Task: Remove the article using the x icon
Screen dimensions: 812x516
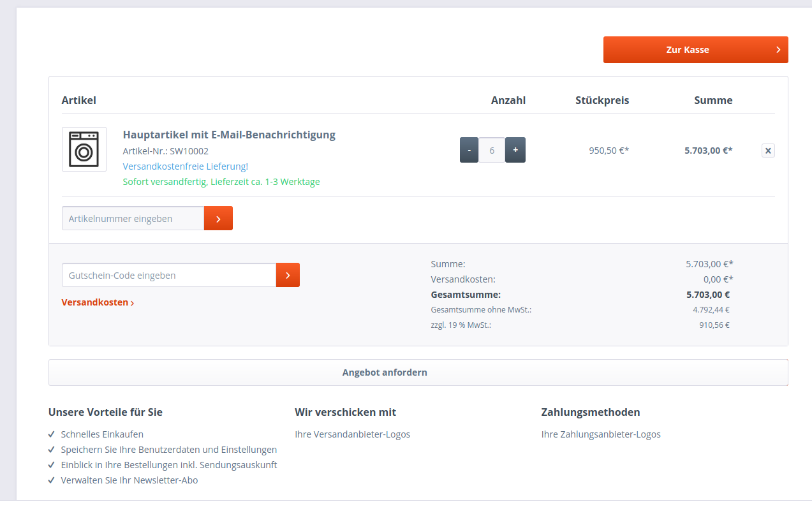Action: pyautogui.click(x=768, y=151)
